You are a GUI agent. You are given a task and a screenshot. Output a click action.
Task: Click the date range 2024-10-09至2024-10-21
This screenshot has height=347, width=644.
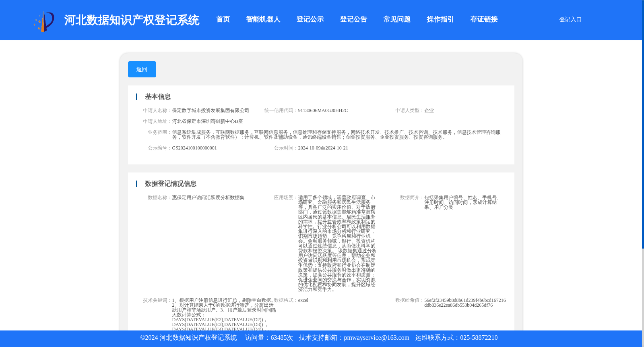(323, 148)
